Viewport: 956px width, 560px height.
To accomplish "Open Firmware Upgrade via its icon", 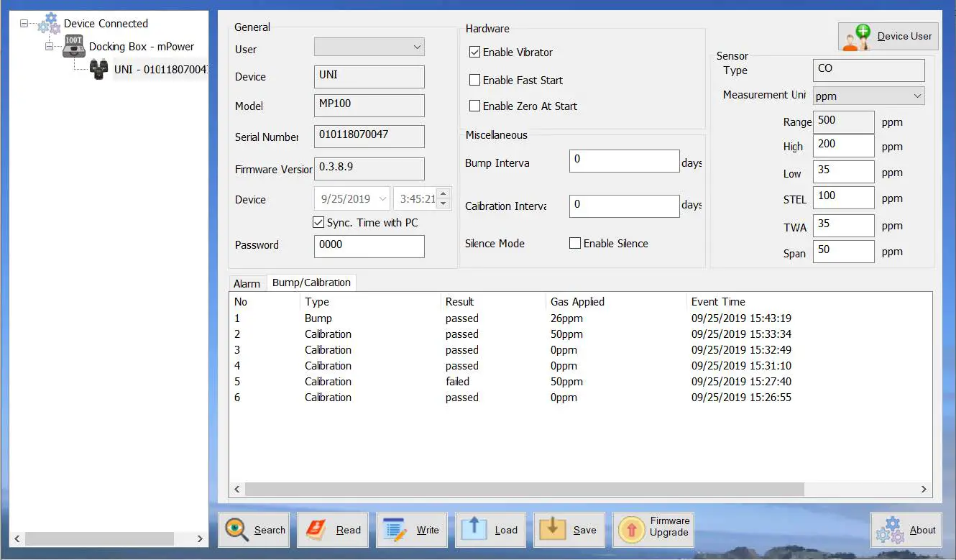I will tap(632, 531).
